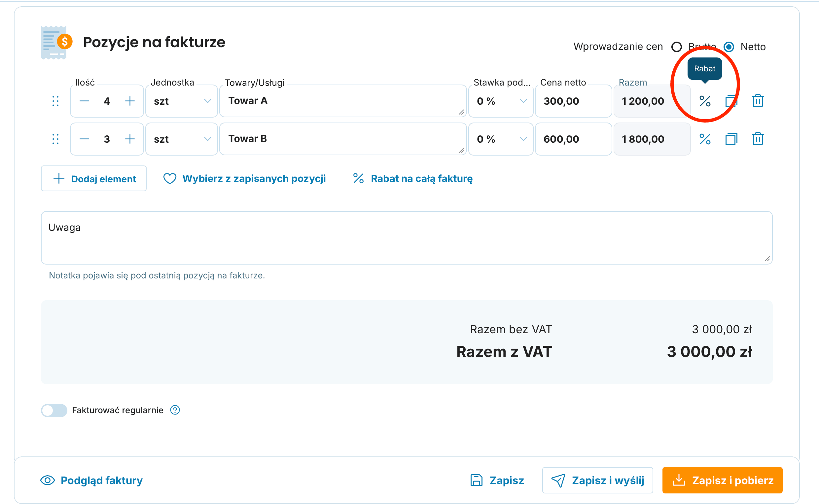Select Netto price entry radio button
The width and height of the screenshot is (819, 504).
click(729, 47)
